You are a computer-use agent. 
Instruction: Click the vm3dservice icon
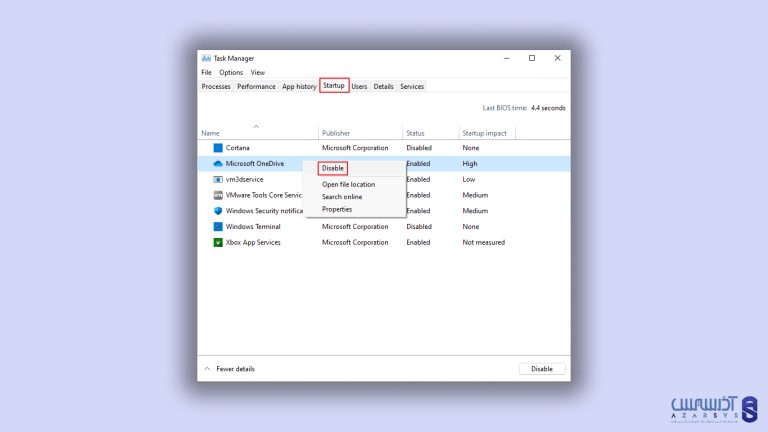pyautogui.click(x=218, y=179)
